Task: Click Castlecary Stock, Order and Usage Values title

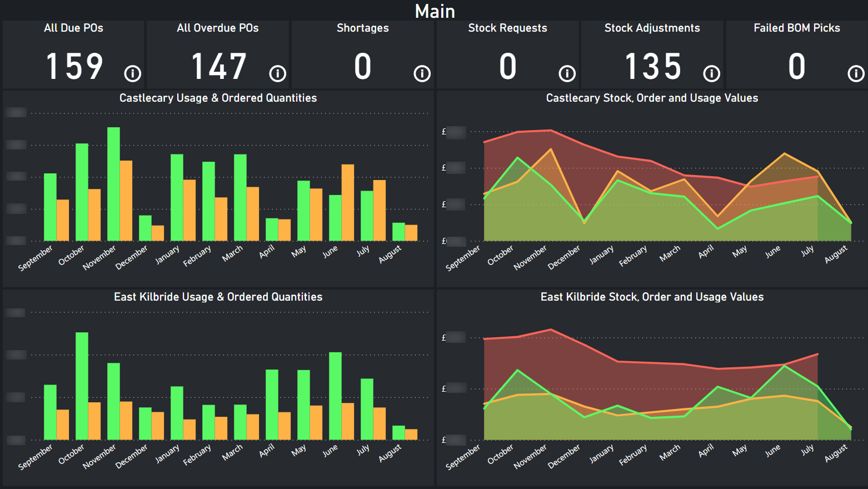Action: tap(652, 98)
